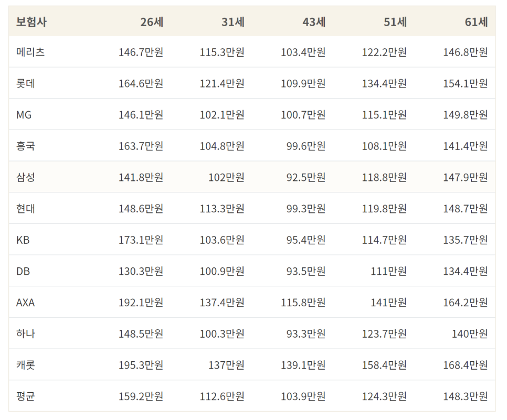This screenshot has width=507, height=420.
Task: Click the 119.8만원 cell
Action: coord(384,209)
